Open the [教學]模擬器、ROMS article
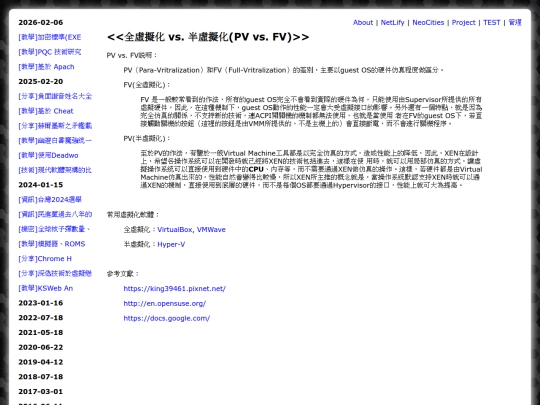The image size is (540, 405). (x=52, y=244)
